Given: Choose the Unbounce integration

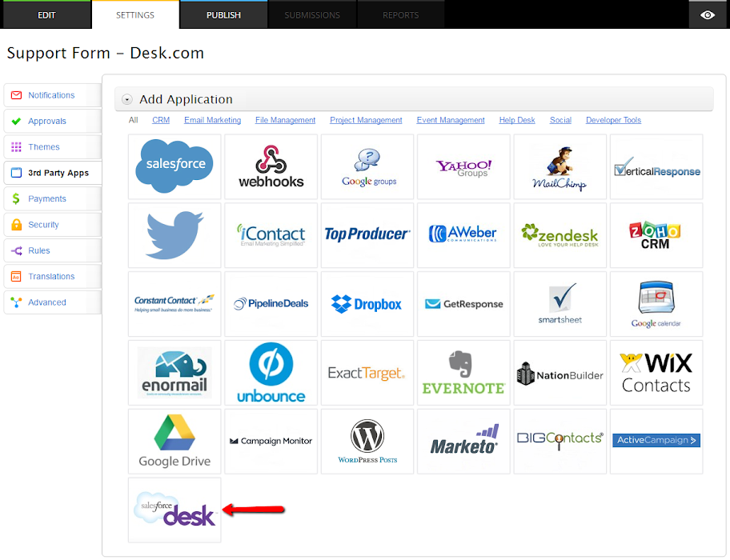Looking at the screenshot, I should coord(271,373).
